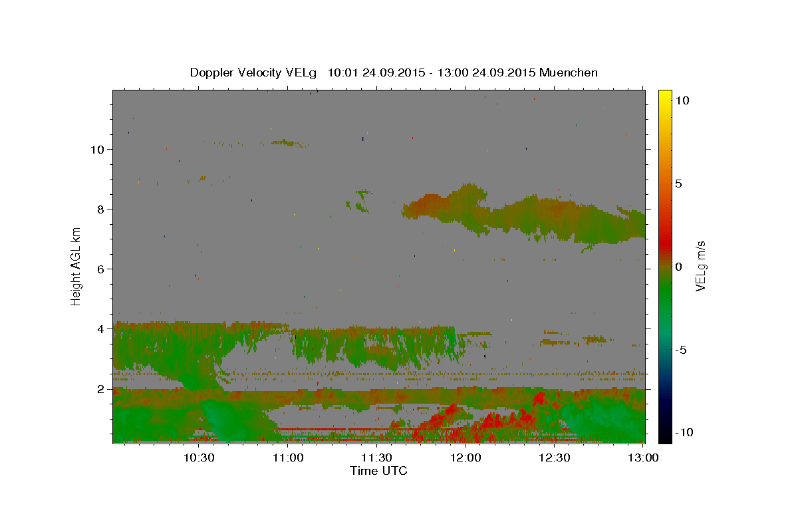This screenshot has width=798, height=532.
Task: Click height axis label '6'
Action: point(100,269)
